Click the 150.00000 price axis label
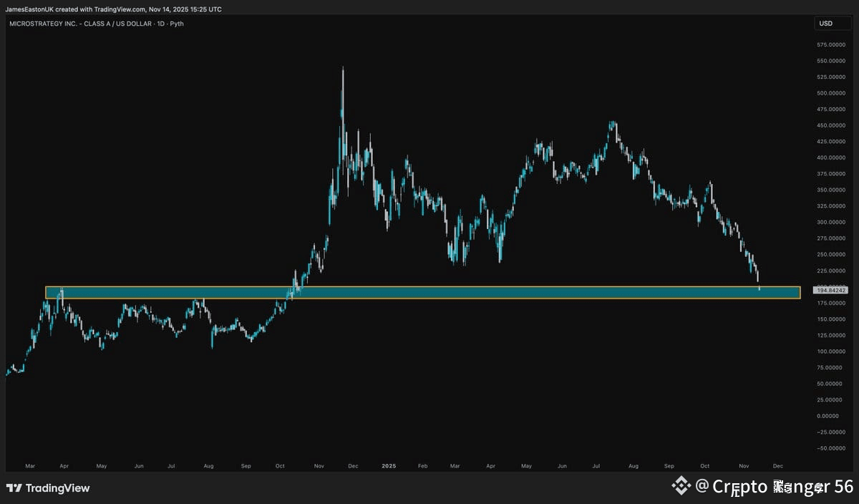The width and height of the screenshot is (859, 504). [832, 319]
